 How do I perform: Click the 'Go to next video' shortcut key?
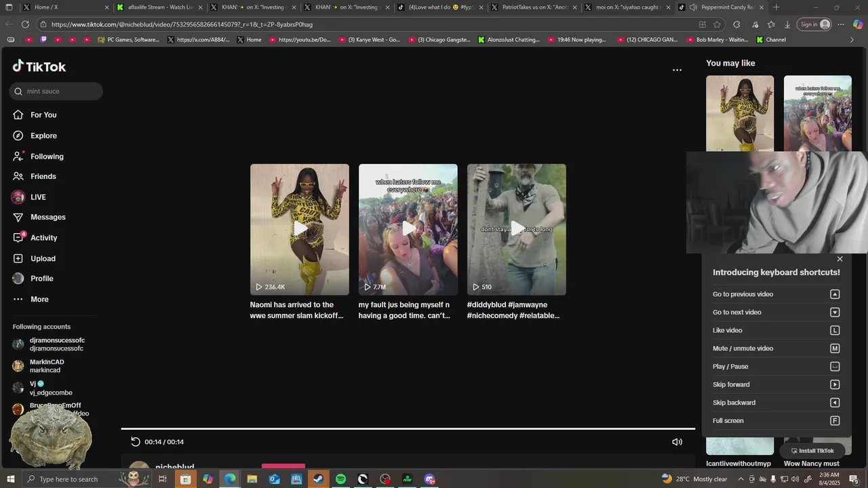[x=835, y=312]
